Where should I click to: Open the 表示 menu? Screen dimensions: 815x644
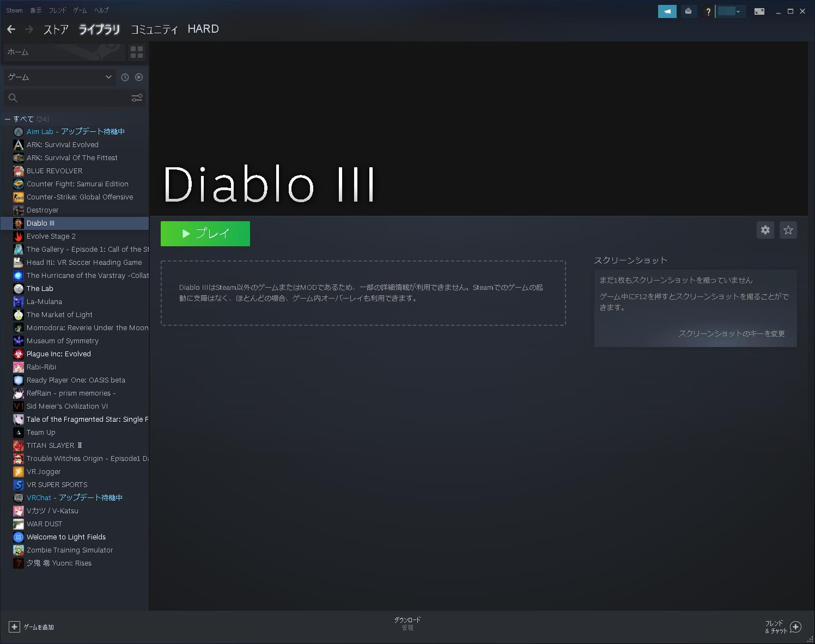pyautogui.click(x=36, y=10)
